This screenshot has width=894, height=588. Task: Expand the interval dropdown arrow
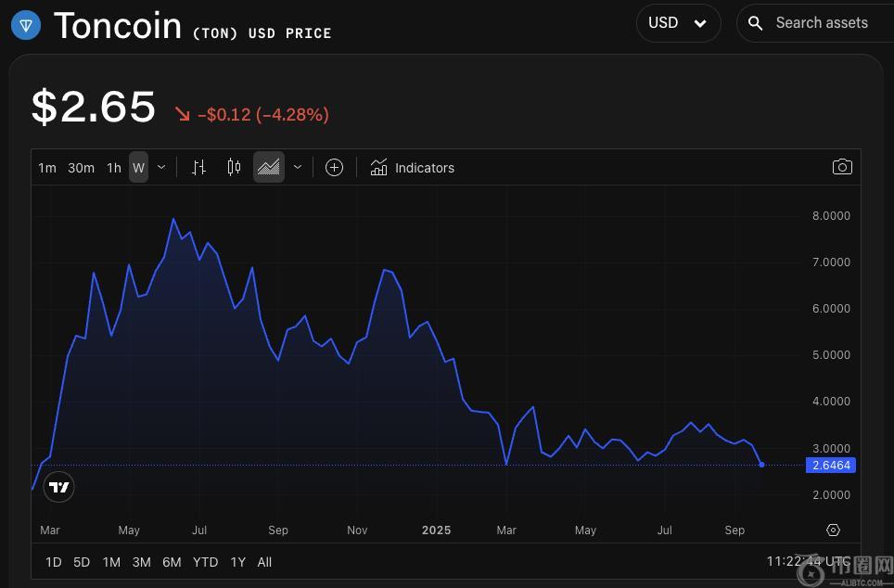tap(161, 168)
